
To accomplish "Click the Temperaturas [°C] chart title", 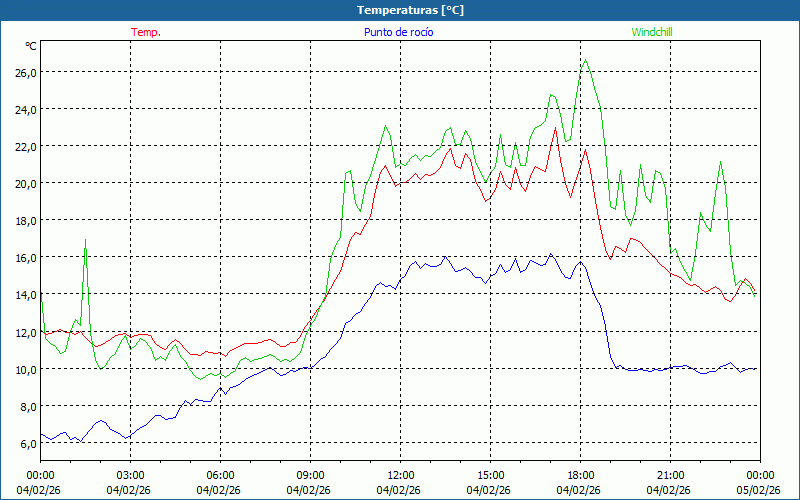I will point(410,10).
